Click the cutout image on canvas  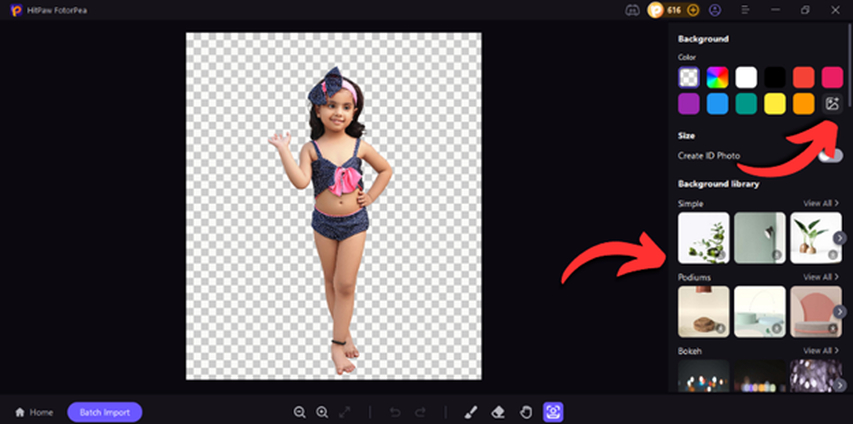tap(333, 206)
